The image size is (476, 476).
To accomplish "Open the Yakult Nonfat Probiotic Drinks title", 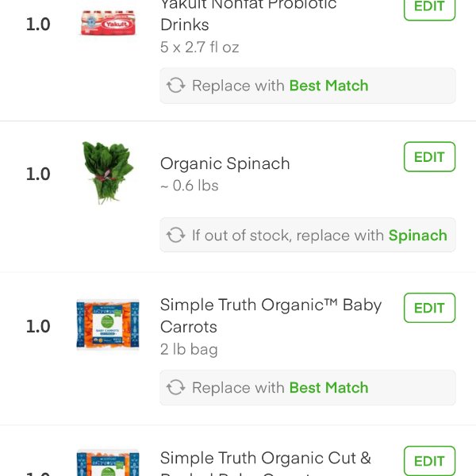I will coord(248,14).
